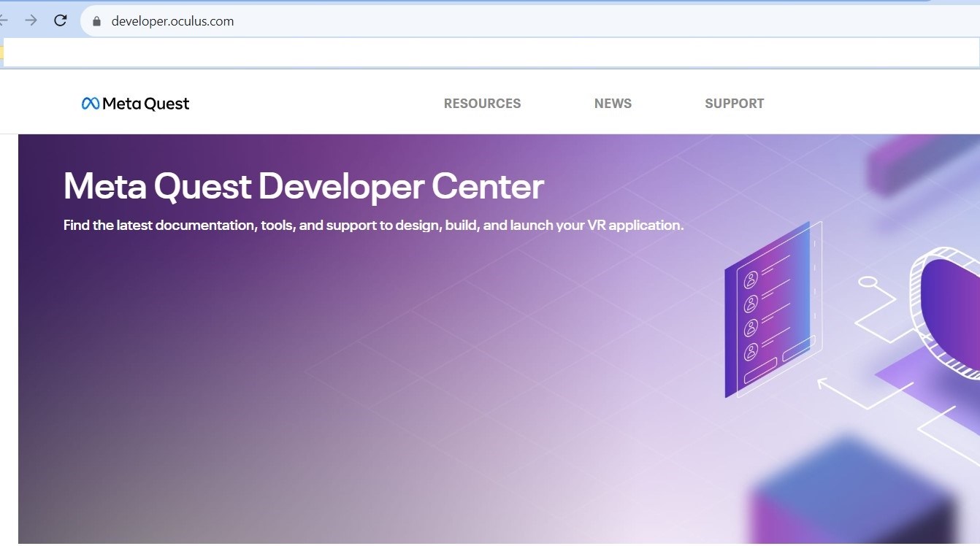Screen dimensions: 980x546
Task: Select the Meta Quest Developer Center heading
Action: pyautogui.click(x=304, y=187)
